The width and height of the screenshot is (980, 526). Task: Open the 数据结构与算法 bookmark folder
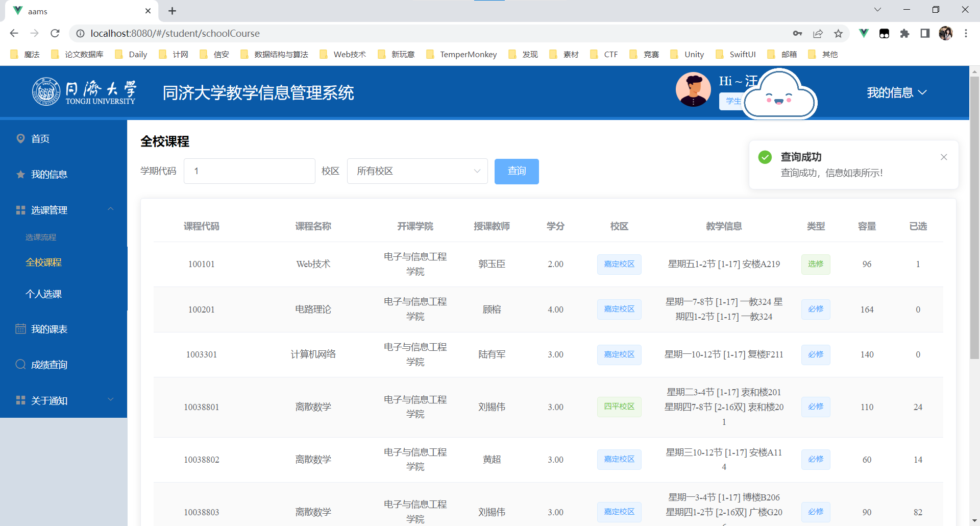pos(274,54)
